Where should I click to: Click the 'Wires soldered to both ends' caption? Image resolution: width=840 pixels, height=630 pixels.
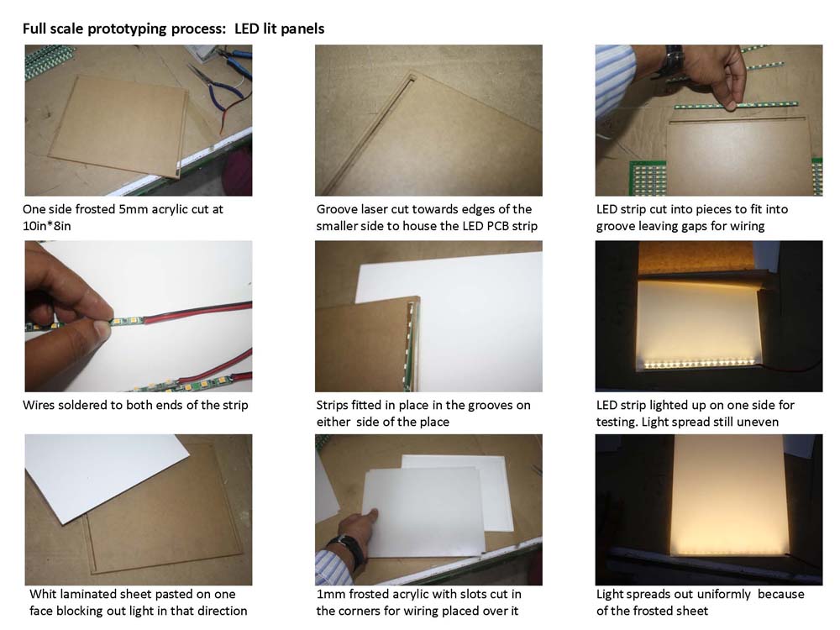135,405
